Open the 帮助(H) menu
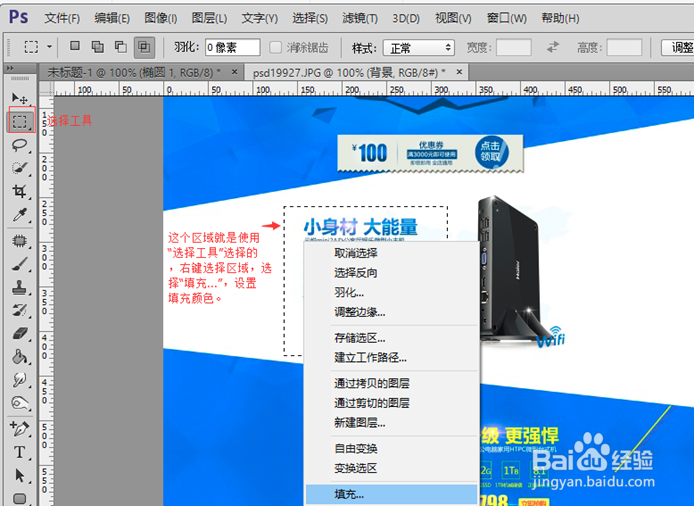 click(560, 18)
